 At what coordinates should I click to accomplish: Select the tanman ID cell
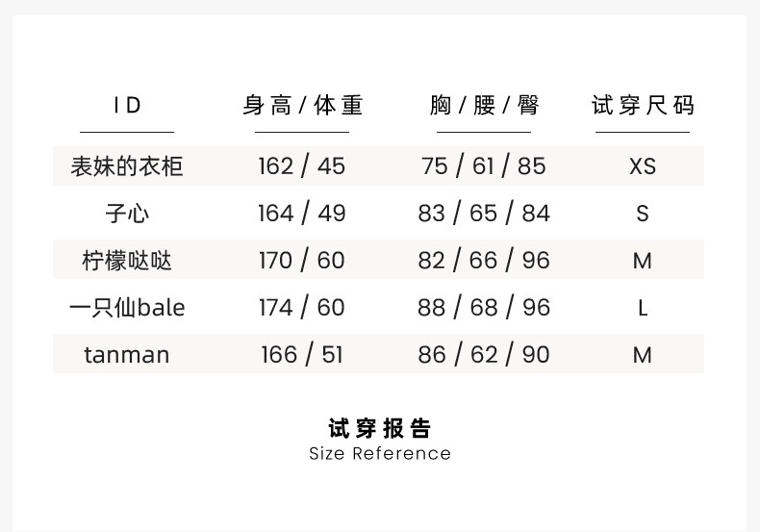click(127, 355)
